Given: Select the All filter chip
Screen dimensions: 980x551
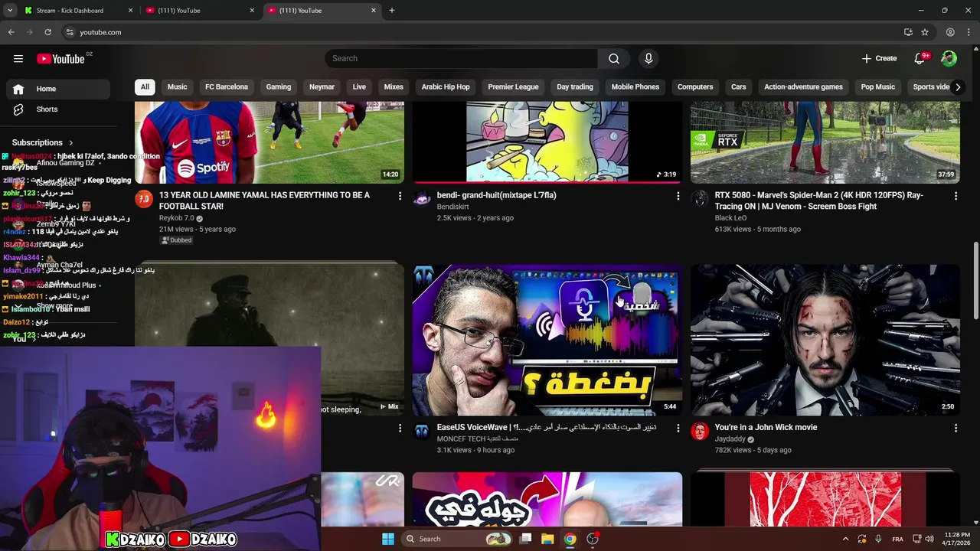Looking at the screenshot, I should click(x=145, y=87).
